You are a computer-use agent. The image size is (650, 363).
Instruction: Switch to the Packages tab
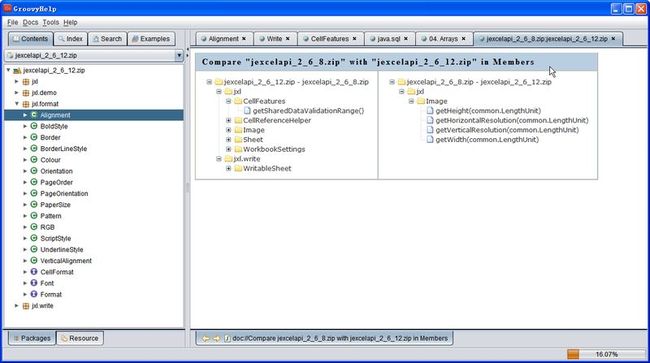coord(32,339)
